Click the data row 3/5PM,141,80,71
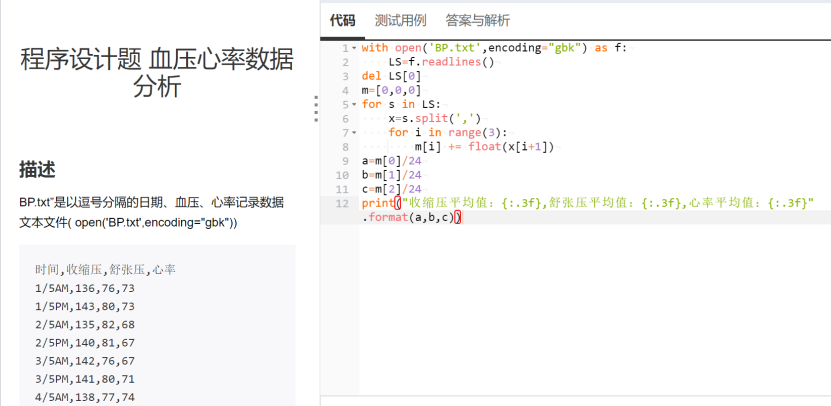Viewport: 831px width, 406px height. click(x=85, y=379)
